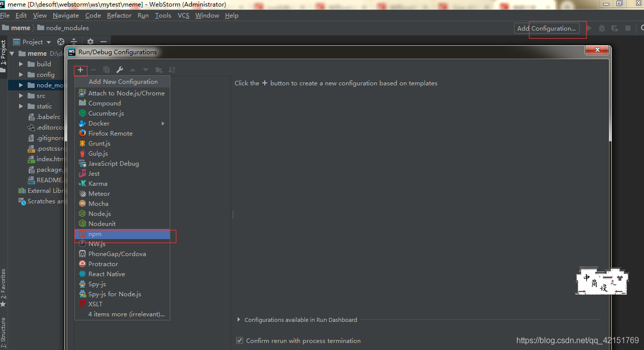
Task: Expand the build folder
Action: point(21,64)
